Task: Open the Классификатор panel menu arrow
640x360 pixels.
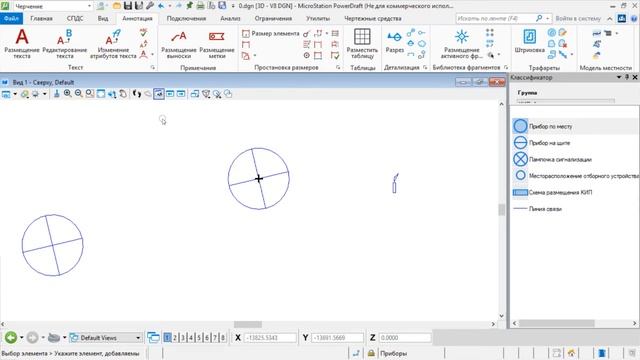Action: (619, 77)
